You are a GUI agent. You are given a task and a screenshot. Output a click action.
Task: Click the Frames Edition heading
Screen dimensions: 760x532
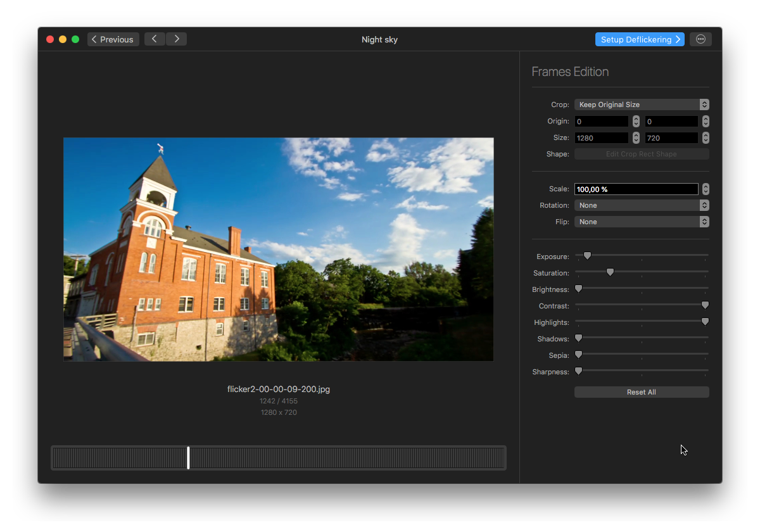click(x=570, y=72)
